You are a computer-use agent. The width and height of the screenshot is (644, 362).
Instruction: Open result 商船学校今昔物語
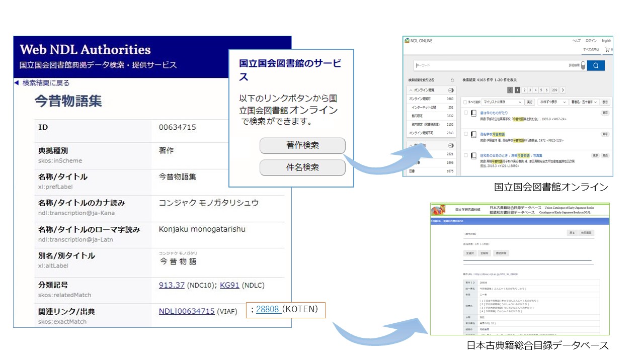point(492,134)
